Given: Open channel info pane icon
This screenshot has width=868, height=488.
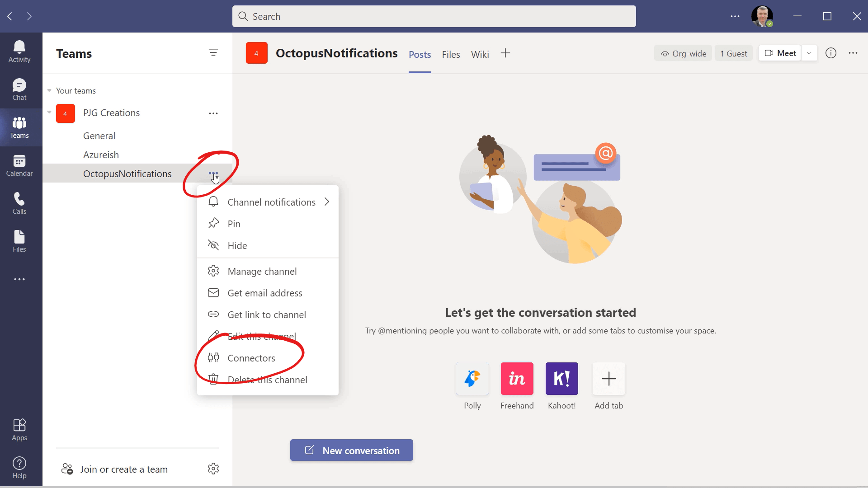Looking at the screenshot, I should point(831,53).
